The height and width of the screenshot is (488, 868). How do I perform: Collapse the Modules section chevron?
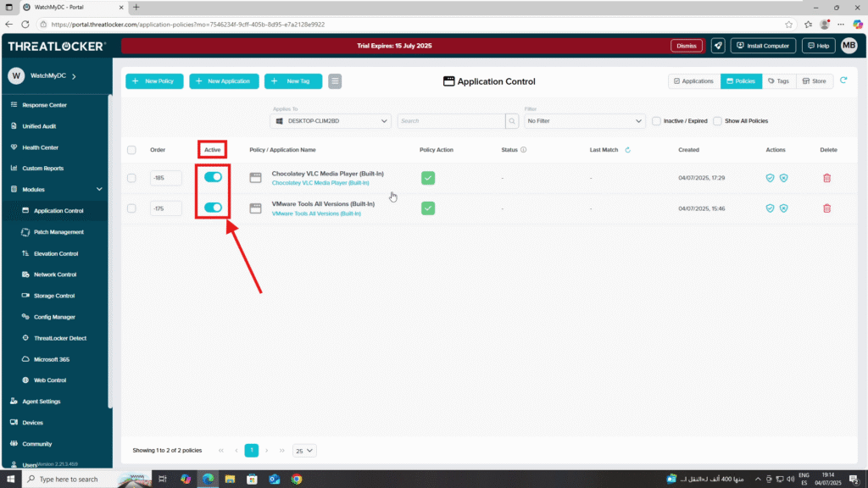[99, 189]
